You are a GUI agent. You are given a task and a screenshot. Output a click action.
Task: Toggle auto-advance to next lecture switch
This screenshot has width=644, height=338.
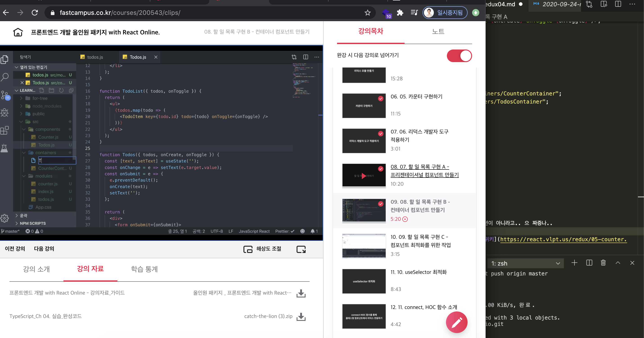pyautogui.click(x=459, y=56)
